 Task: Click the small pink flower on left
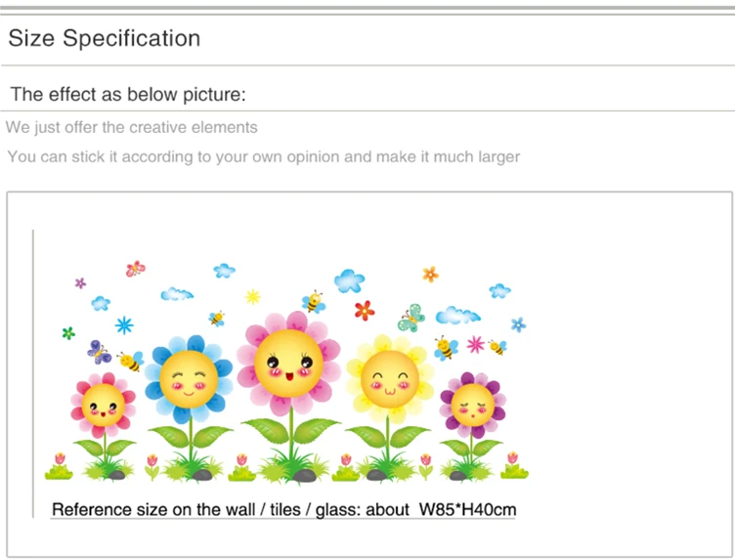(104, 406)
